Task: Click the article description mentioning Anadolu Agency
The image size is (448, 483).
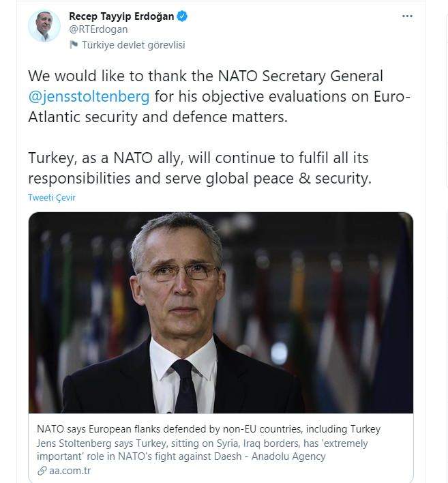Action: pyautogui.click(x=202, y=450)
